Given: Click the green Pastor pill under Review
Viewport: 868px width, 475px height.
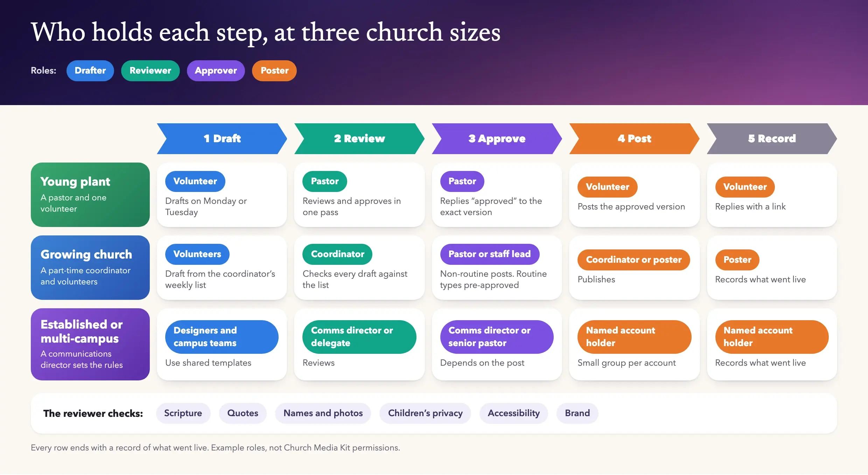Looking at the screenshot, I should 325,181.
